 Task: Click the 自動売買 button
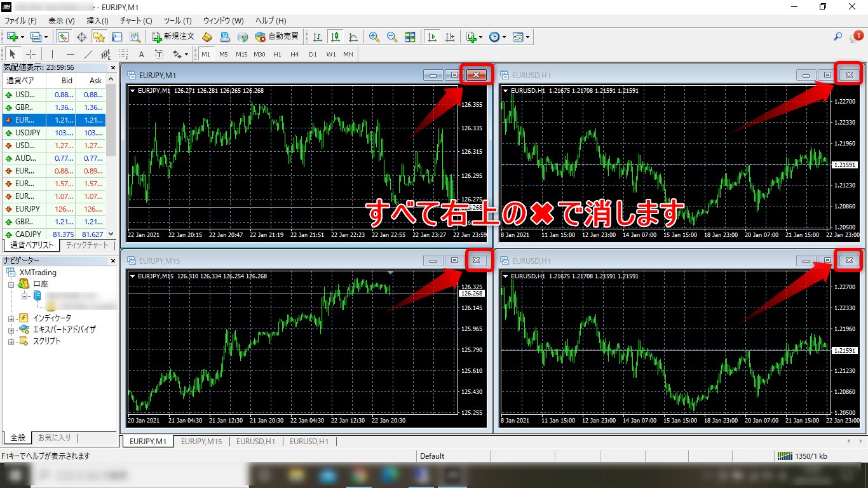276,37
